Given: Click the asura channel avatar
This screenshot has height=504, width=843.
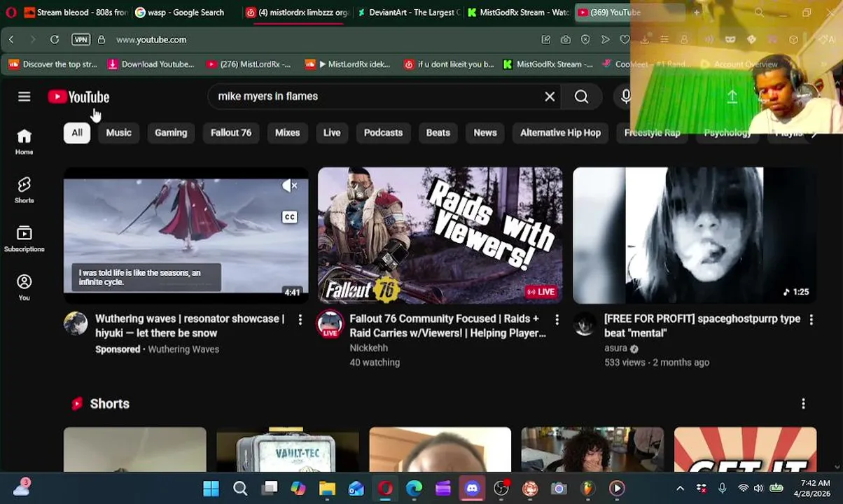Looking at the screenshot, I should pyautogui.click(x=585, y=323).
